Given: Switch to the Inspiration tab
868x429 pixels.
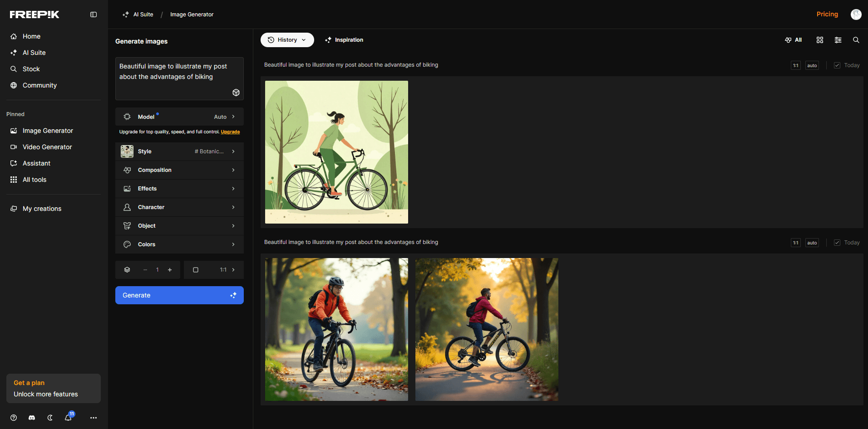Looking at the screenshot, I should tap(344, 40).
